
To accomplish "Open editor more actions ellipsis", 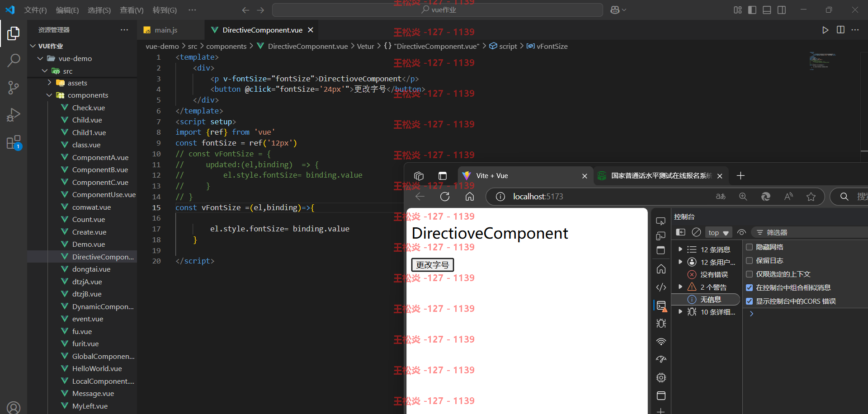I will click(x=855, y=30).
